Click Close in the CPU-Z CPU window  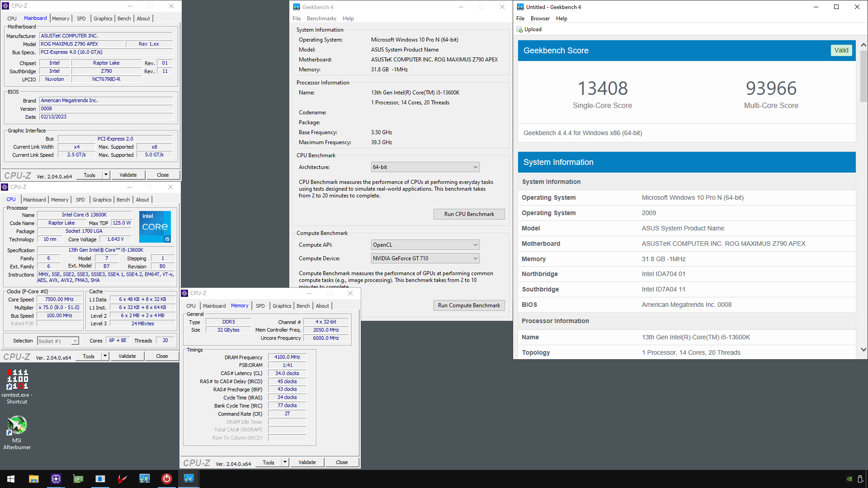(162, 356)
